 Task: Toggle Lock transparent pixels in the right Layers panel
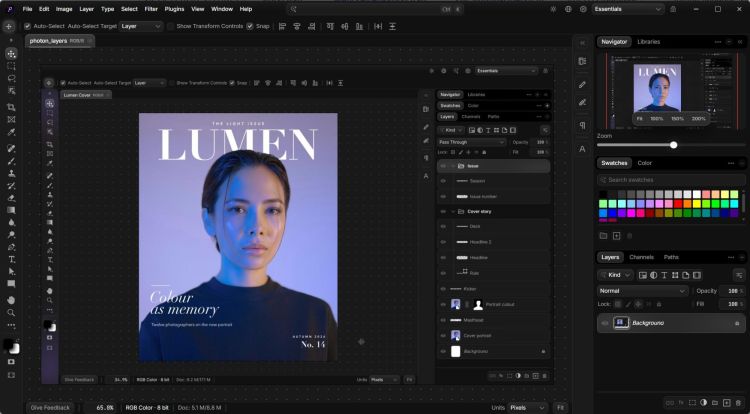pos(618,304)
